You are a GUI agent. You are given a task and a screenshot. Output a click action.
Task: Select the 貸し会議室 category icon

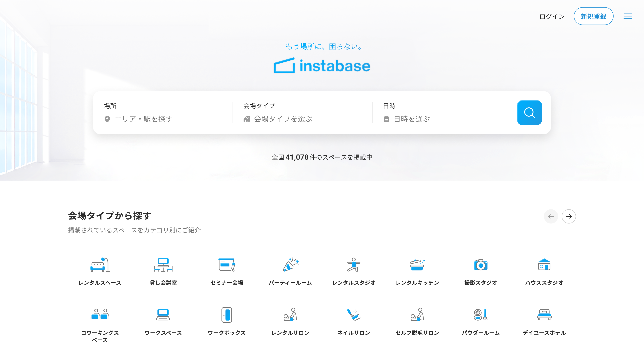point(163,265)
